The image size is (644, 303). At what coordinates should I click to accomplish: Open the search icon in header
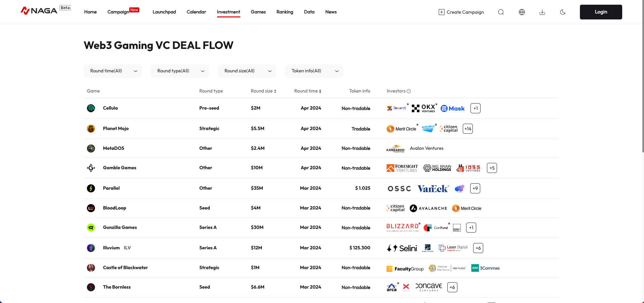coord(501,12)
